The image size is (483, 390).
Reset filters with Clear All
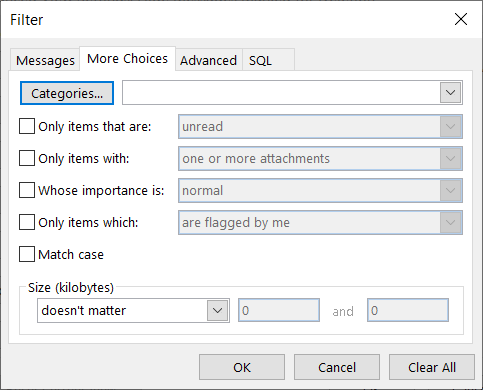click(x=432, y=367)
